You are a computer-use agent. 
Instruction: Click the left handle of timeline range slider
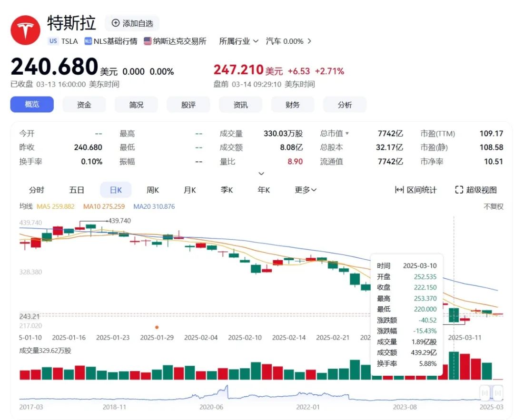coord(484,392)
